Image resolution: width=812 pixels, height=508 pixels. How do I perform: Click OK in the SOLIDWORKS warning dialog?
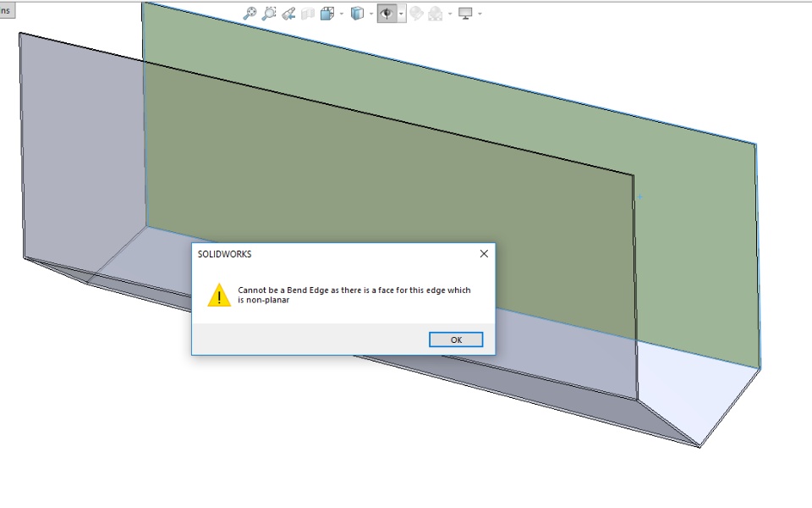[x=456, y=340]
